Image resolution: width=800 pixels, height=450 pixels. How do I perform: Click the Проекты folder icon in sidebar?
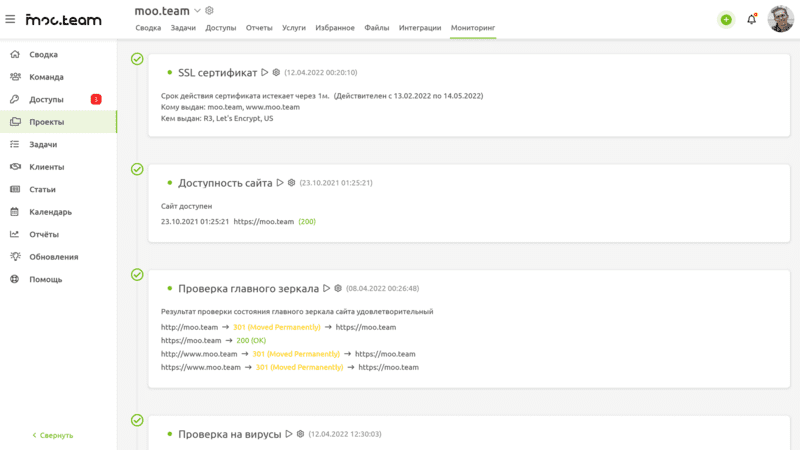(x=15, y=121)
